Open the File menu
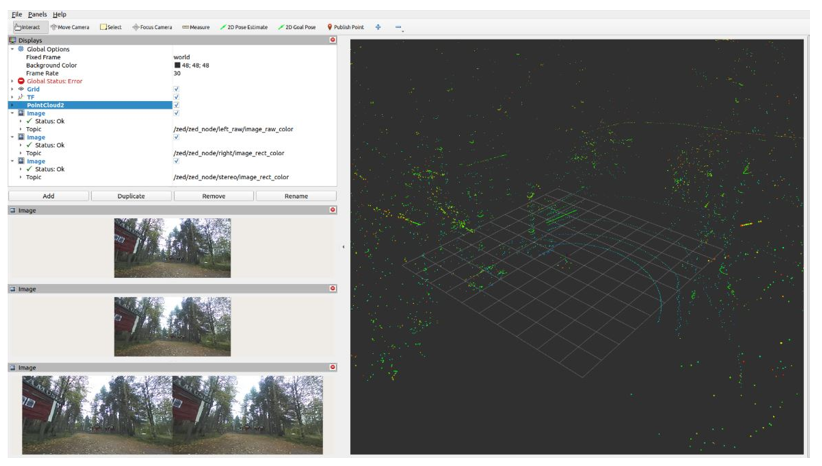The image size is (822, 466). [x=16, y=14]
